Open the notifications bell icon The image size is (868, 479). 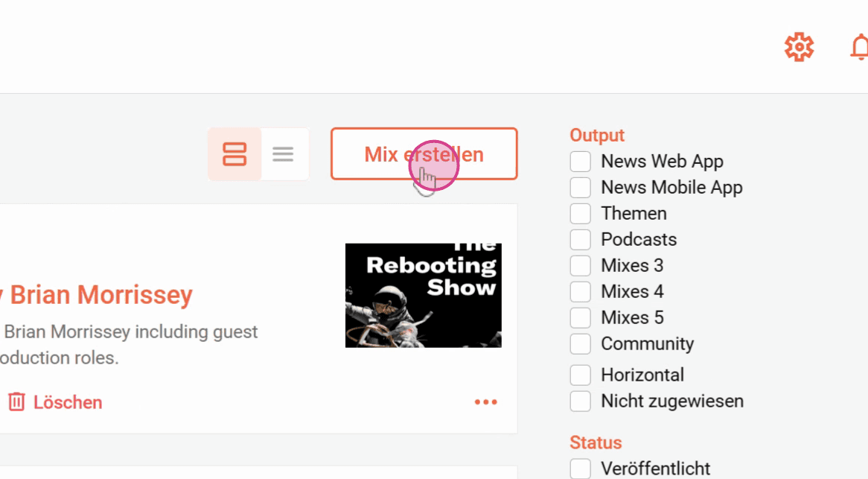tap(859, 47)
